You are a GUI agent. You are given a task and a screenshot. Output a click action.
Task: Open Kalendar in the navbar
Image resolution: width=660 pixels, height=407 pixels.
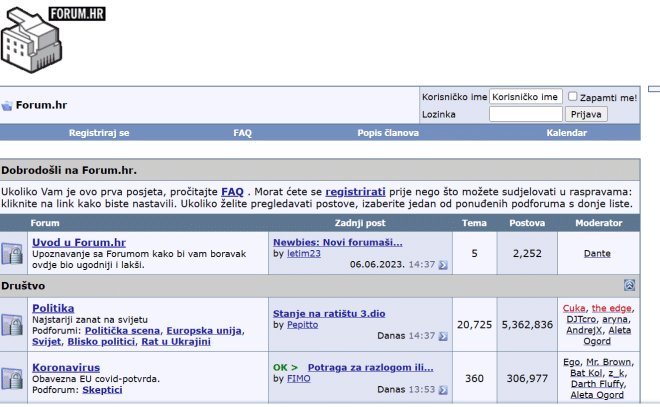click(x=567, y=133)
